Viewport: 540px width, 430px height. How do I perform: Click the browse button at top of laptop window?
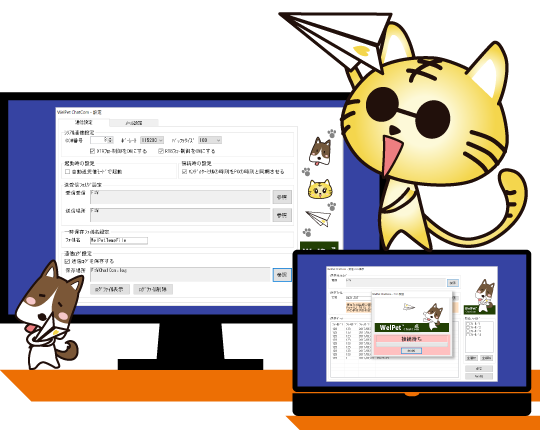coord(453,283)
